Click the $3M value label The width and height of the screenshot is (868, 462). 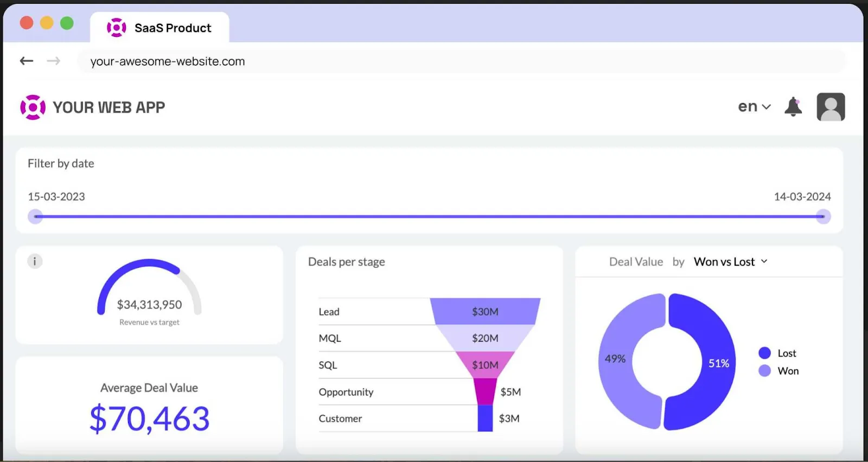509,418
